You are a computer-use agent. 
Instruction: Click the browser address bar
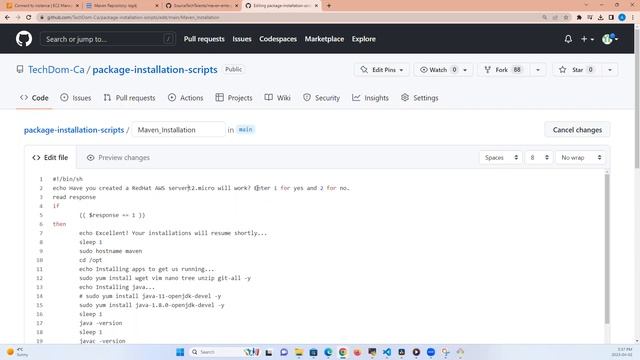coord(286,17)
